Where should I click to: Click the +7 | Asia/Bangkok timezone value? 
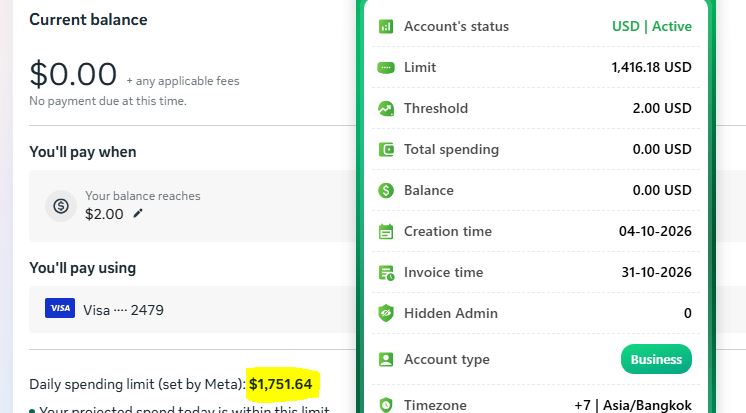point(633,405)
